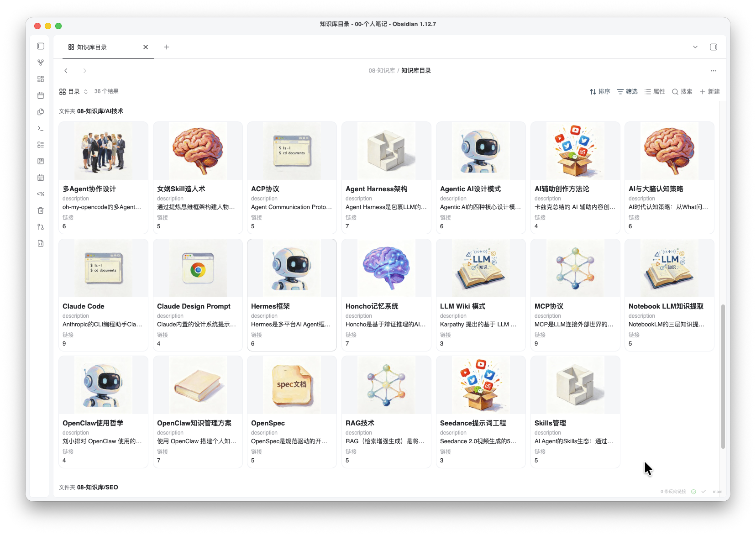
Task: Open the 筛选 filter options
Action: coord(627,92)
